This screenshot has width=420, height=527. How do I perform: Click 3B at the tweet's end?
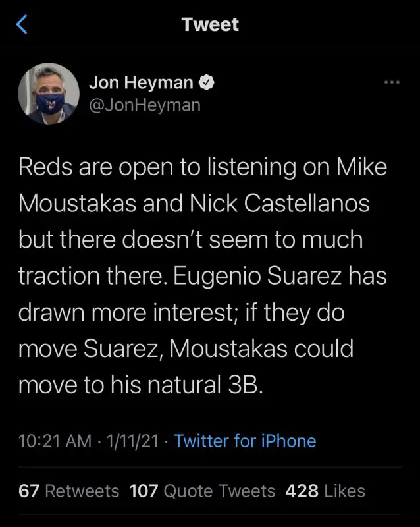(246, 384)
